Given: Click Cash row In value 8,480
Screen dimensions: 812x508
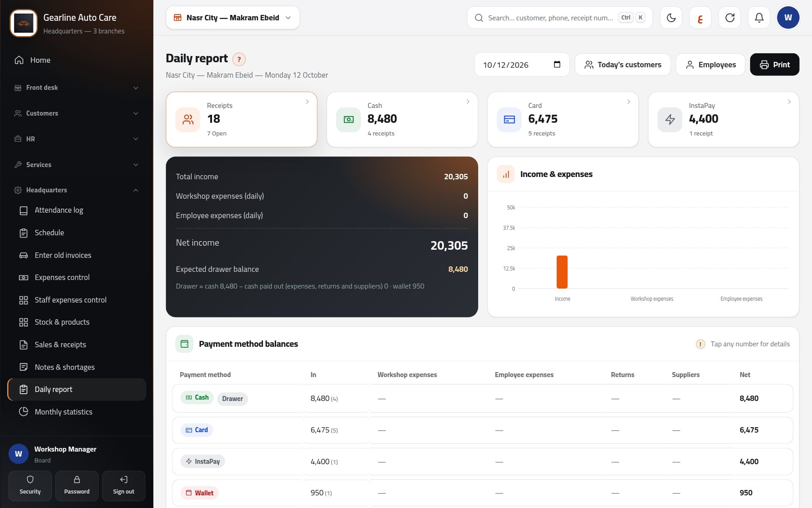Looking at the screenshot, I should [320, 398].
